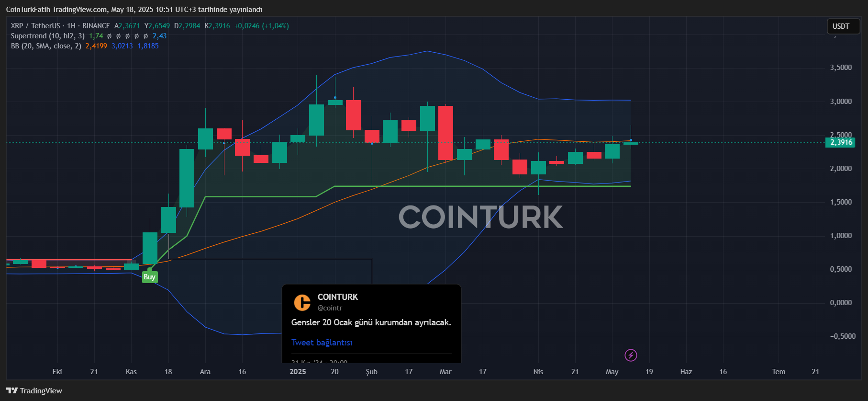Click the close value K2,3916 in the legend

[x=217, y=26]
